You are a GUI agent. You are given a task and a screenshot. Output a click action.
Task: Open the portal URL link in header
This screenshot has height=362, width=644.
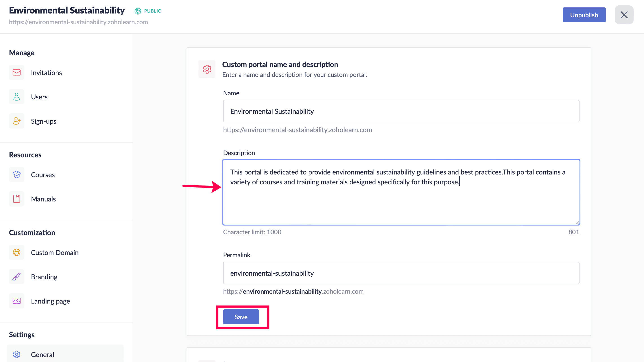tap(78, 22)
